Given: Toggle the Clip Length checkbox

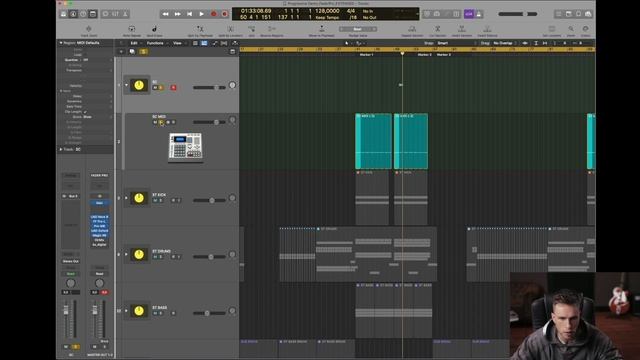Looking at the screenshot, I should [85, 111].
